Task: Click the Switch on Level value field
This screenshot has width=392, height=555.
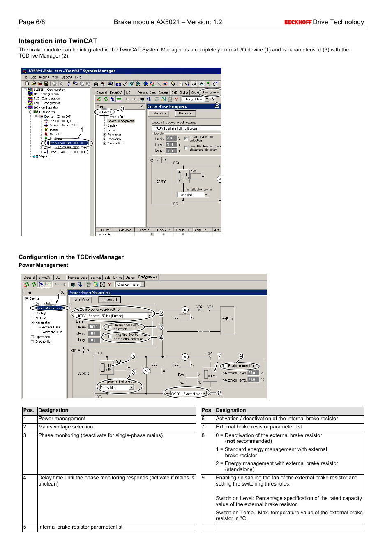Action: point(254,373)
